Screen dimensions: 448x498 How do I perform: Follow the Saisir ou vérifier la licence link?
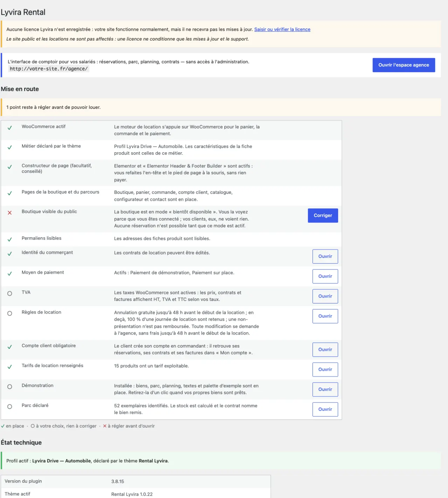[x=282, y=29]
